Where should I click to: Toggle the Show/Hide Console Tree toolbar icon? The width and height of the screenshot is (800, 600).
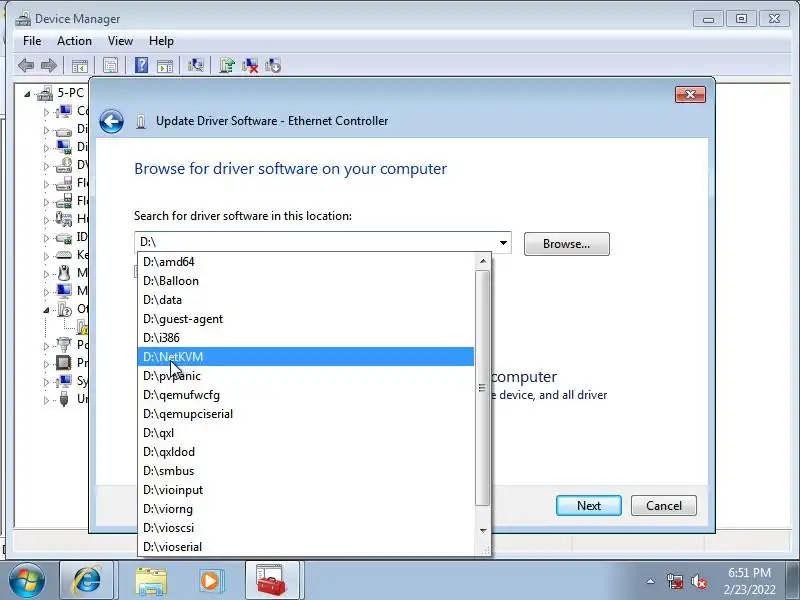(80, 65)
